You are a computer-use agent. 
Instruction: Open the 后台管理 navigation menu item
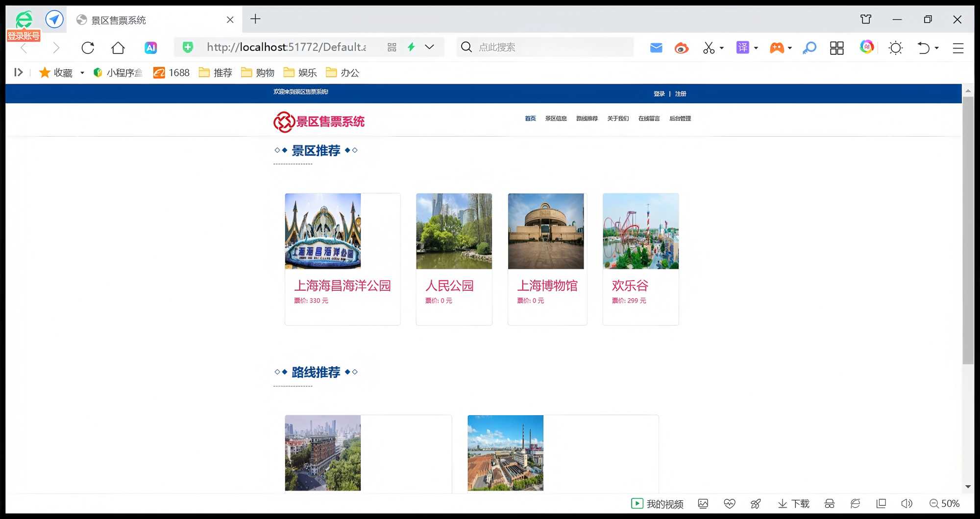coord(680,118)
